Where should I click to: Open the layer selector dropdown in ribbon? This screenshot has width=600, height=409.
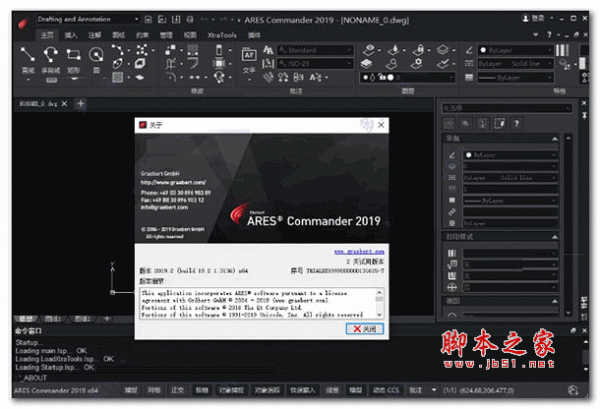point(408,78)
